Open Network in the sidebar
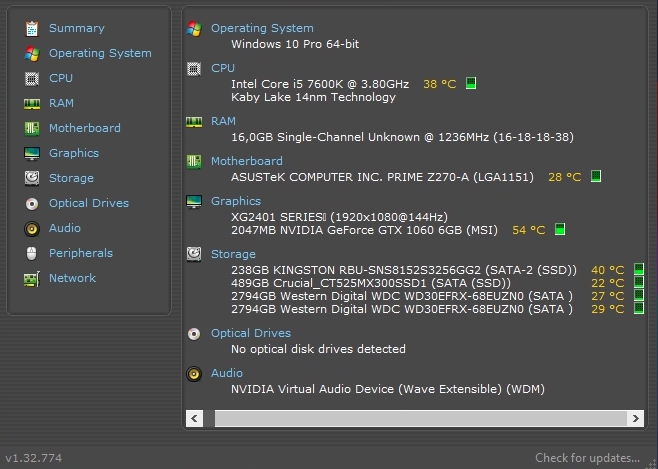Screen dimensions: 658x469 pos(73,278)
